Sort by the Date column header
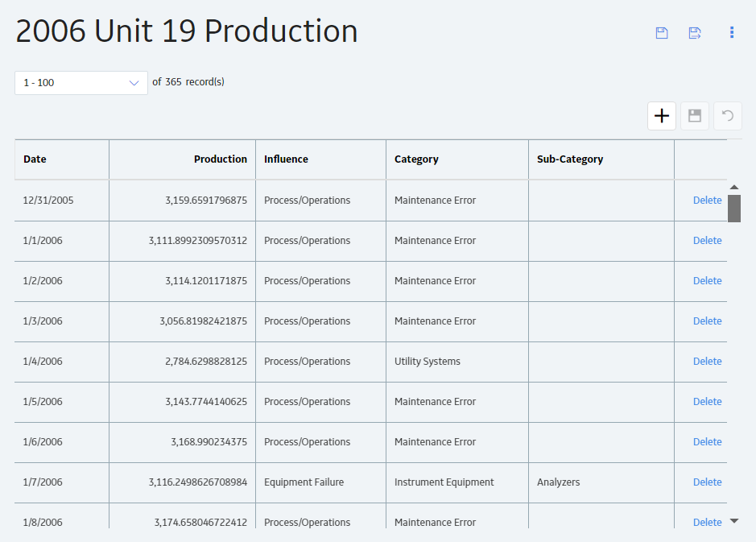The height and width of the screenshot is (542, 756). pos(35,159)
